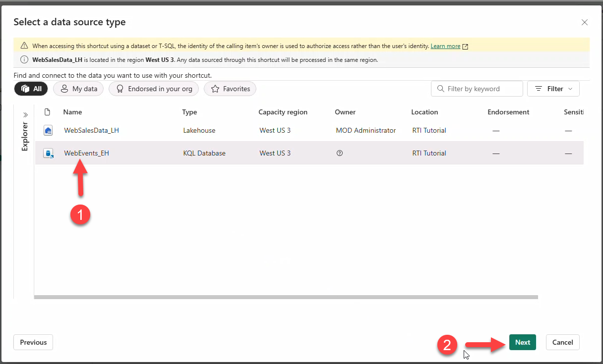Image resolution: width=603 pixels, height=364 pixels.
Task: Follow the Learn more link
Action: (x=445, y=46)
